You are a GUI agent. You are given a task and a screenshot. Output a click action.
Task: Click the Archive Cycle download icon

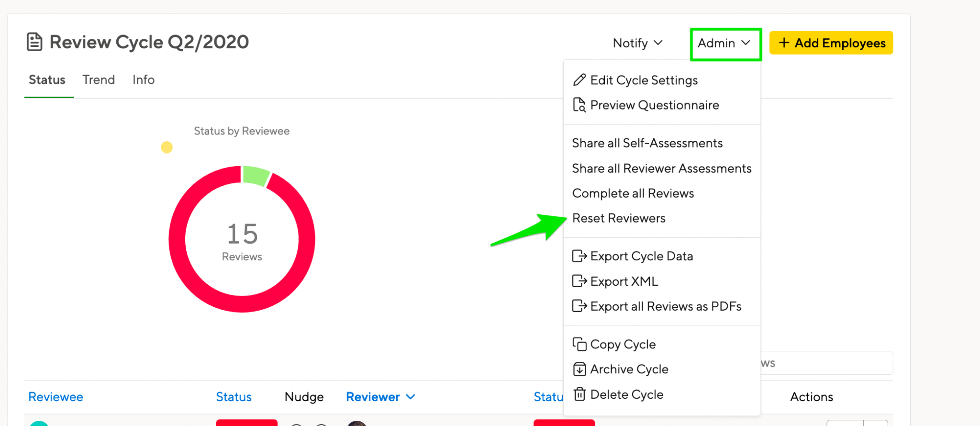(x=579, y=369)
